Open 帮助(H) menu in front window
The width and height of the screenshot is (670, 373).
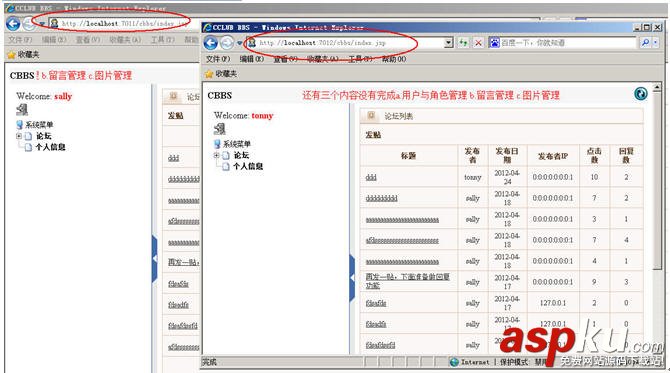point(394,59)
